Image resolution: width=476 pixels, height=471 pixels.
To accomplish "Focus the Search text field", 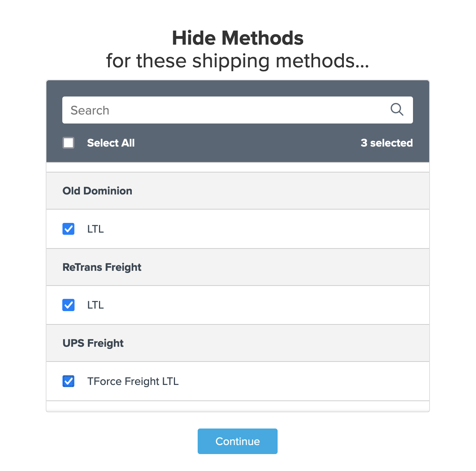I will [223, 110].
